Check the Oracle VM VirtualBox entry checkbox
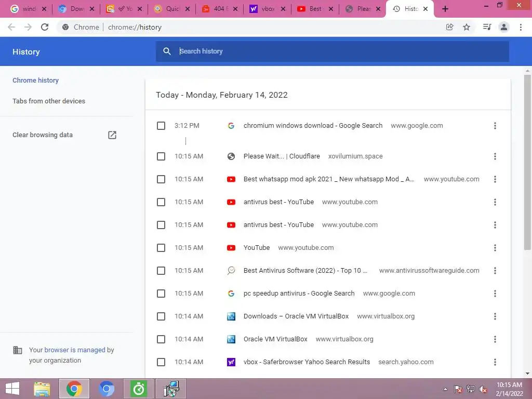Viewport: 532px width, 399px height. pyautogui.click(x=161, y=339)
